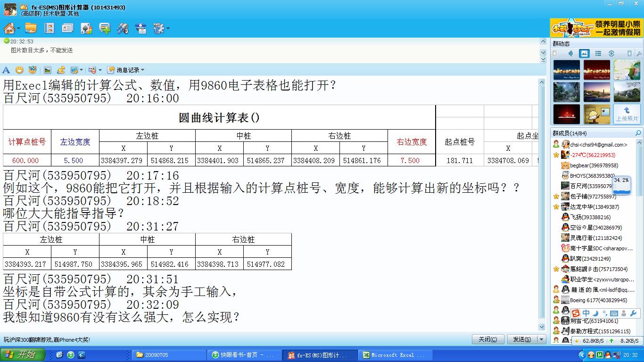
Task: Open the group shared files folder icon
Action: tap(31, 28)
